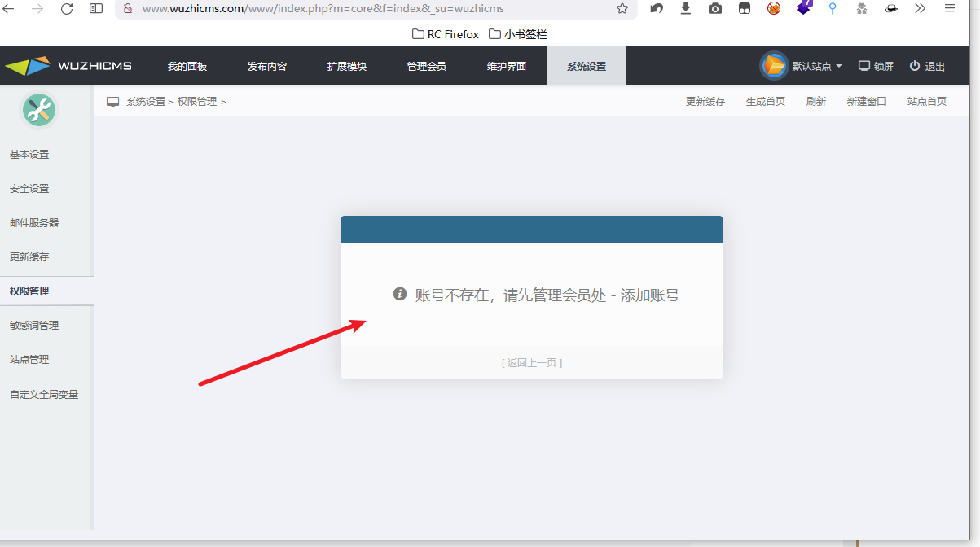This screenshot has height=547, width=980.
Task: Open the RC Firefox bookmark folder
Action: pos(446,34)
